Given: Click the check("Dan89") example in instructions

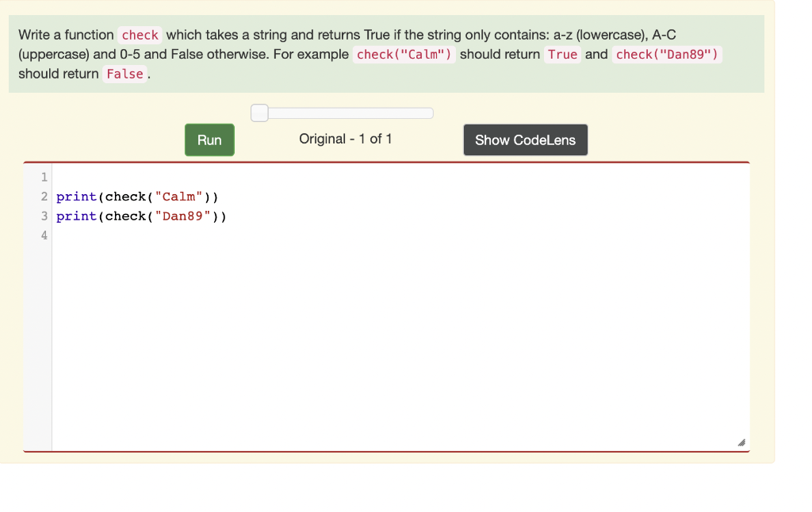Looking at the screenshot, I should (x=667, y=55).
